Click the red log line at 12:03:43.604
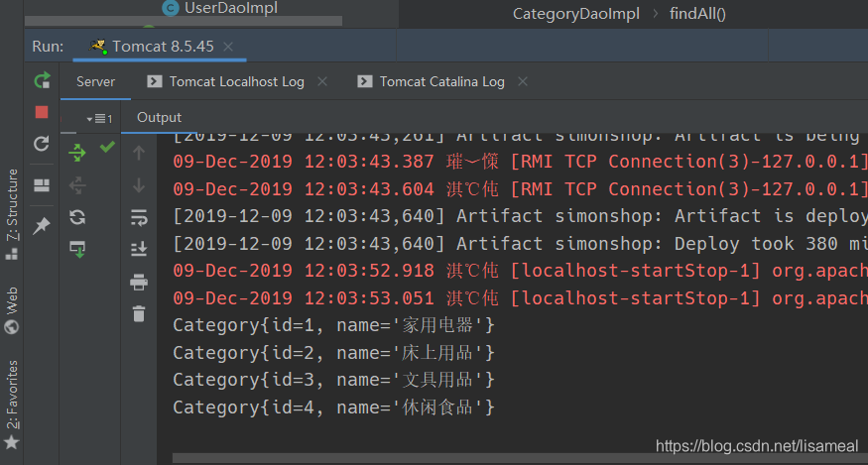This screenshot has width=868, height=465. pyautogui.click(x=521, y=188)
